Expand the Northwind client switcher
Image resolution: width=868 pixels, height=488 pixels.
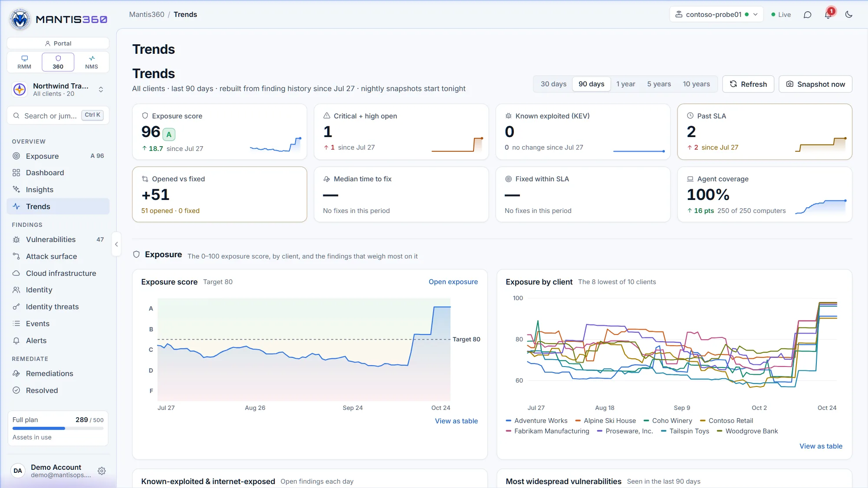[x=58, y=89]
